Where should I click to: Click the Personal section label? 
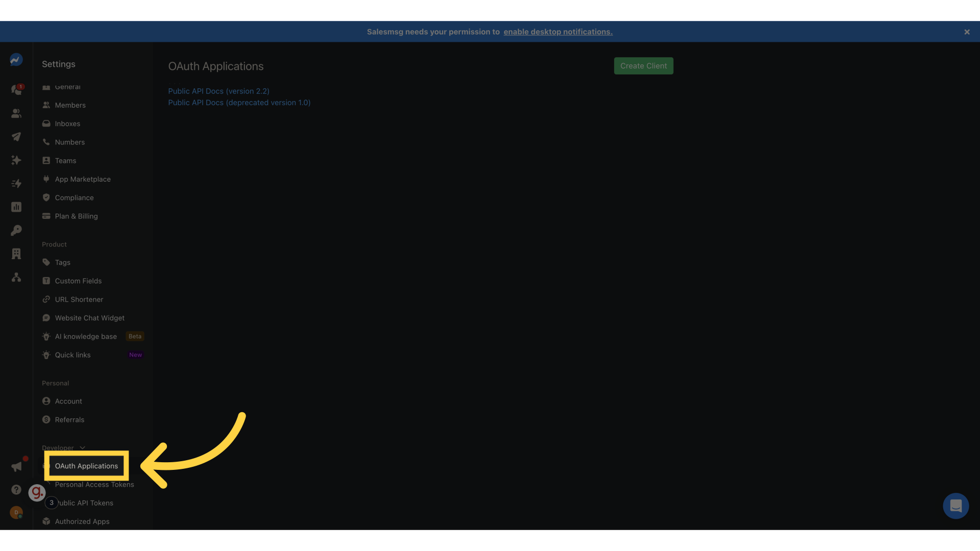coord(55,383)
